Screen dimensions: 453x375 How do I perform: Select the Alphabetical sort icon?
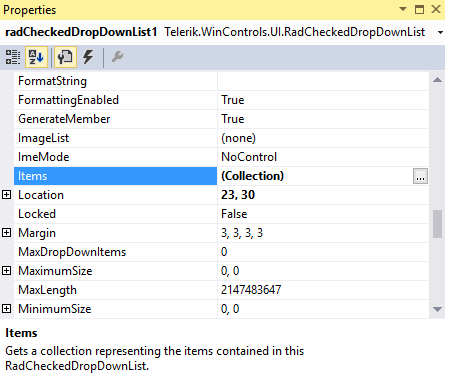pos(36,57)
